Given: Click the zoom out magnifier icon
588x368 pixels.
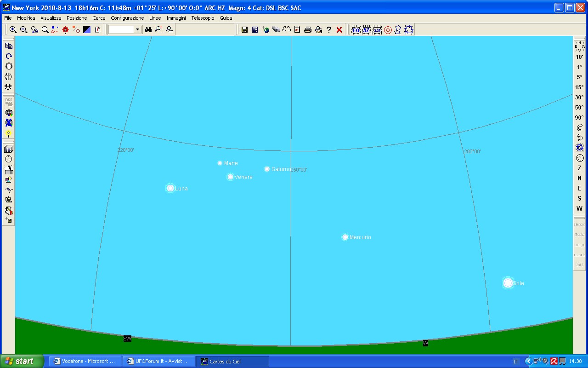Looking at the screenshot, I should [23, 29].
